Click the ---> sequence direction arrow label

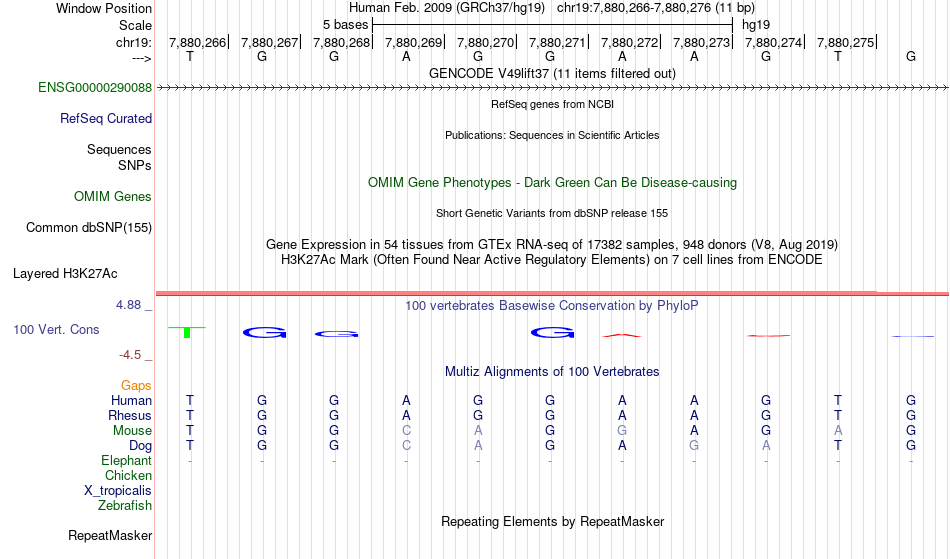tap(142, 59)
